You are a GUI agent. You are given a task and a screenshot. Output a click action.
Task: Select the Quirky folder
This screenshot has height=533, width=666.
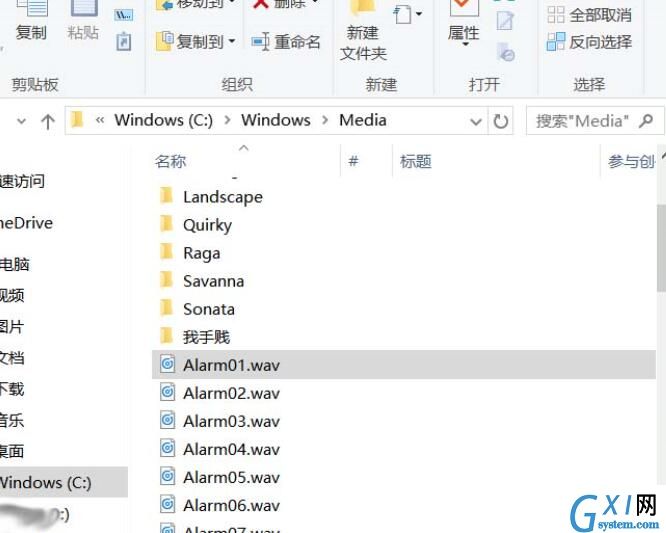pyautogui.click(x=207, y=225)
